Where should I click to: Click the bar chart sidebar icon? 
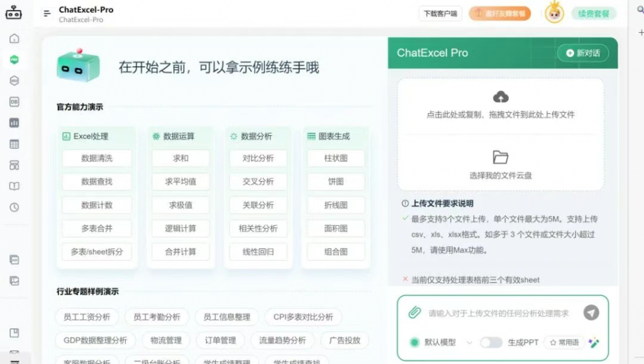click(14, 123)
